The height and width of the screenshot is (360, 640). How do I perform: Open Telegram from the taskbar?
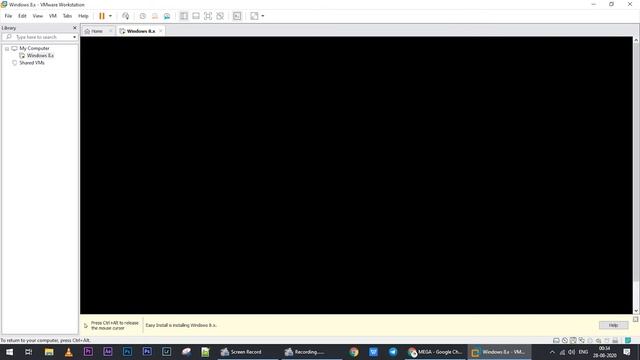(393, 352)
